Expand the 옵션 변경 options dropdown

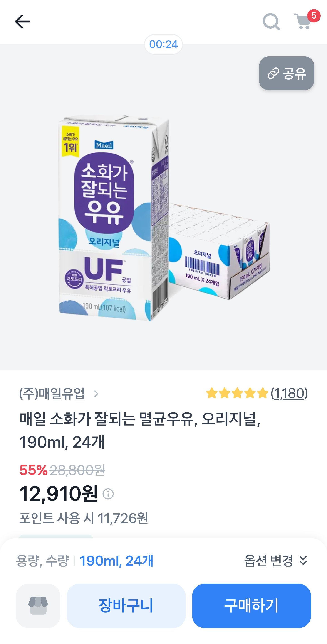coord(275,561)
